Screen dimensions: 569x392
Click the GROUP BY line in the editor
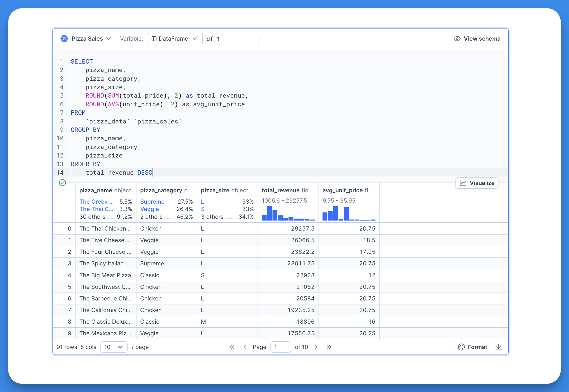click(x=86, y=130)
